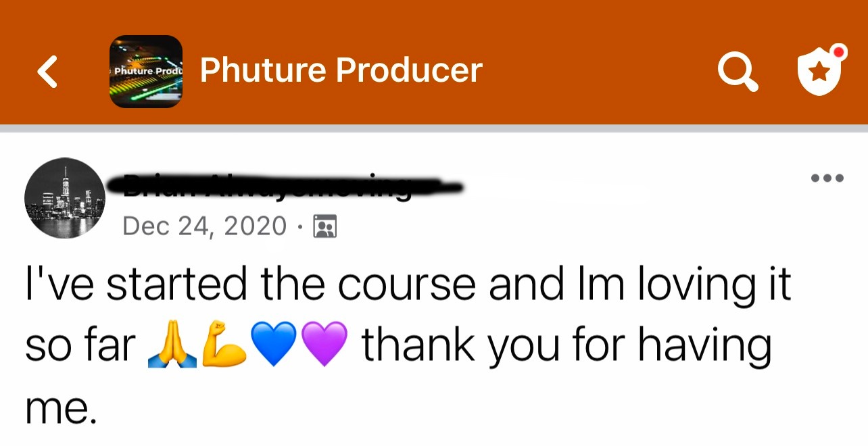Click the text "I've started the course"

[251, 284]
